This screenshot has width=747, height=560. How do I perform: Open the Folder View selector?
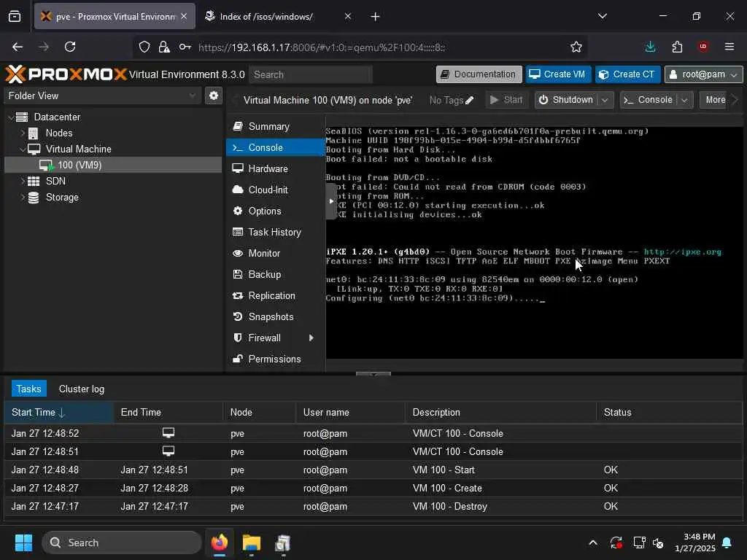click(x=101, y=96)
